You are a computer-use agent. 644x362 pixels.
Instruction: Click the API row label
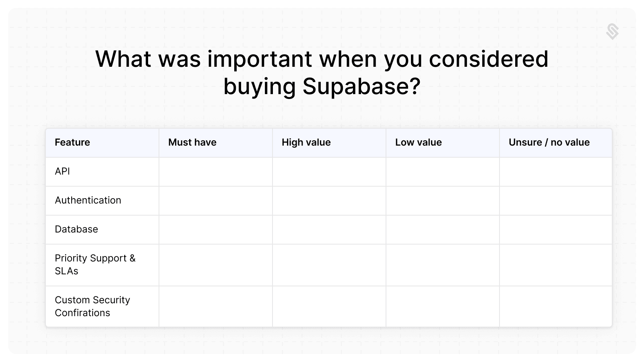pos(62,171)
